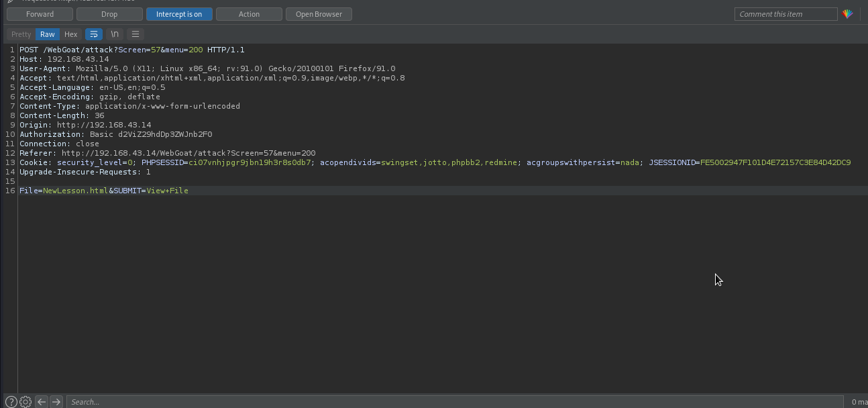Toggle show non-printable characters (\n) icon
The image size is (868, 408).
[115, 34]
